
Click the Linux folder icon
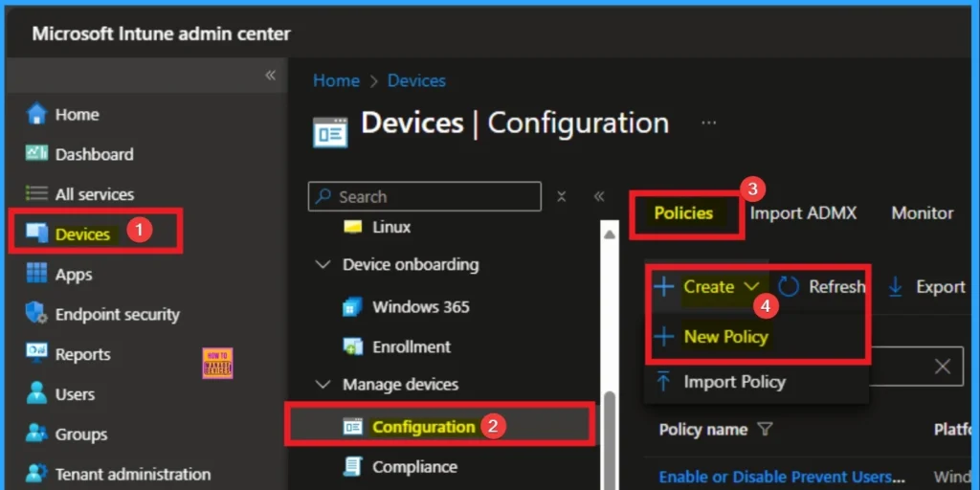coord(353,226)
